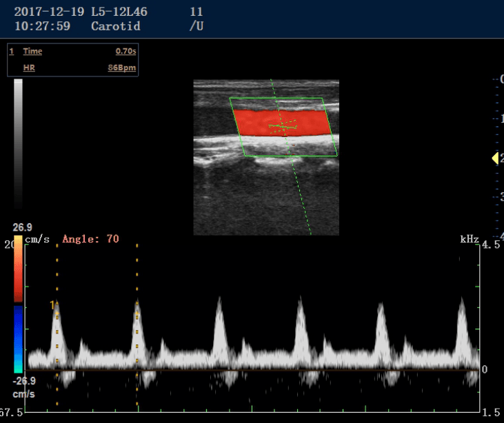Click the sample volume gate in the vessel
Viewport: 504px width, 423px height.
point(282,126)
